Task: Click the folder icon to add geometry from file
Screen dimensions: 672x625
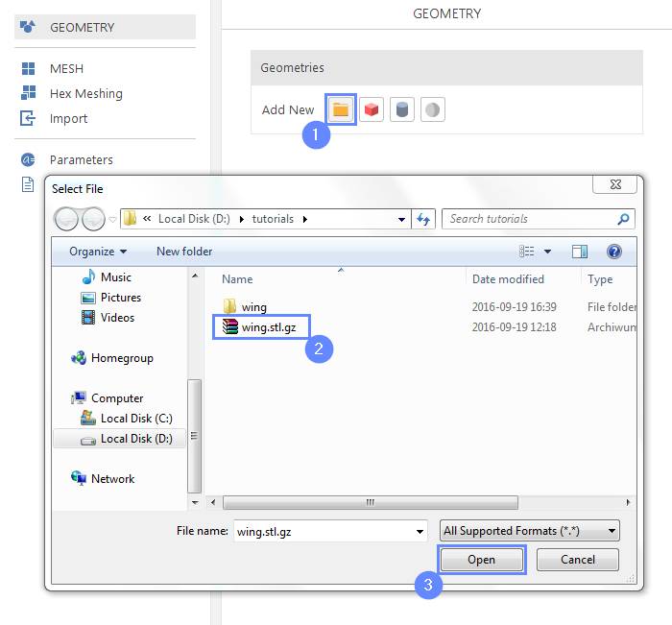Action: [341, 109]
